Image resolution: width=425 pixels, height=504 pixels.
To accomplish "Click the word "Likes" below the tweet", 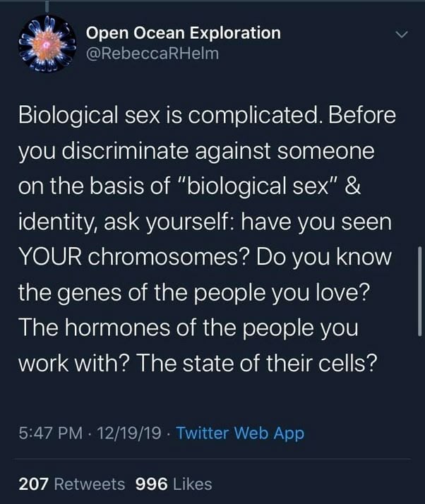I will [192, 484].
